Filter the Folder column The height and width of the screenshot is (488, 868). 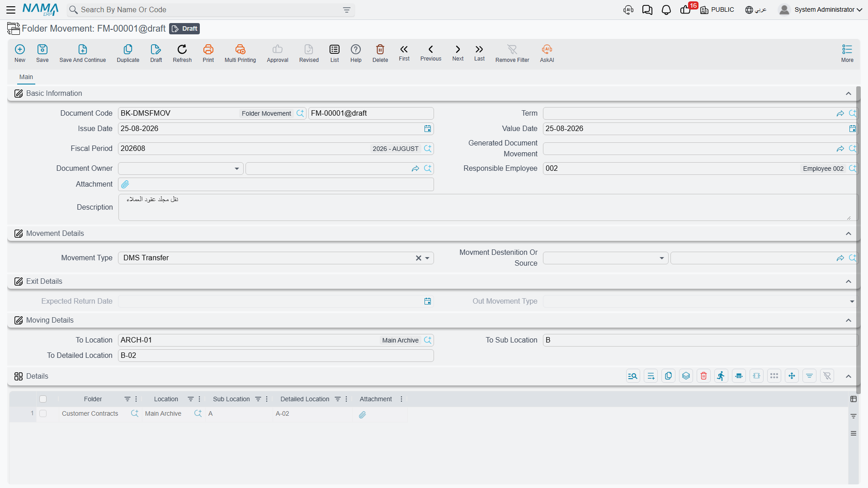coord(127,399)
